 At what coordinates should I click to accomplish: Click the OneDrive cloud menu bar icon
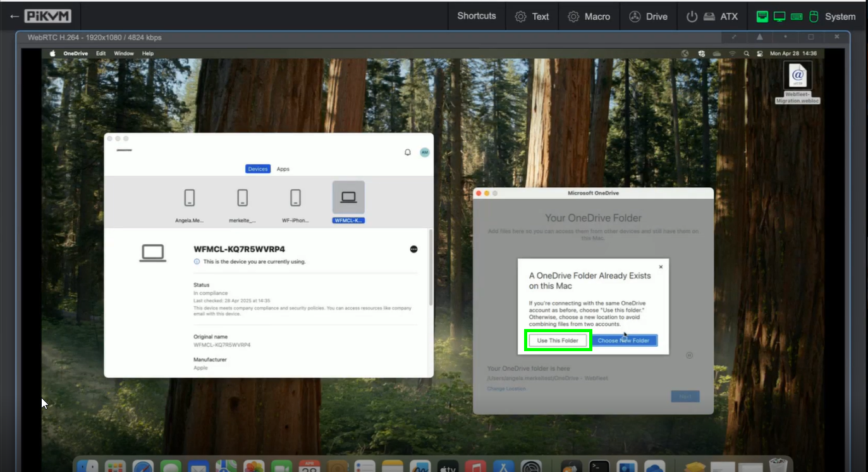pos(717,54)
